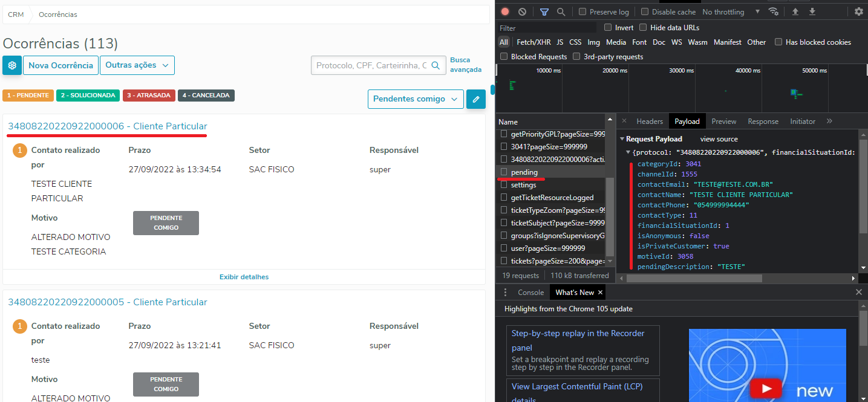Open occurrence 34808220220922000006 link
868x402 pixels.
(x=108, y=126)
